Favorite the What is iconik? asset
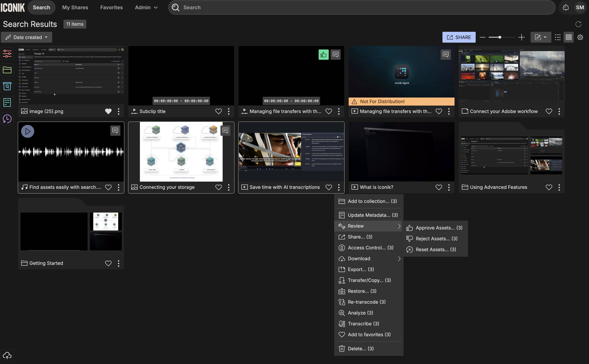 click(x=439, y=187)
